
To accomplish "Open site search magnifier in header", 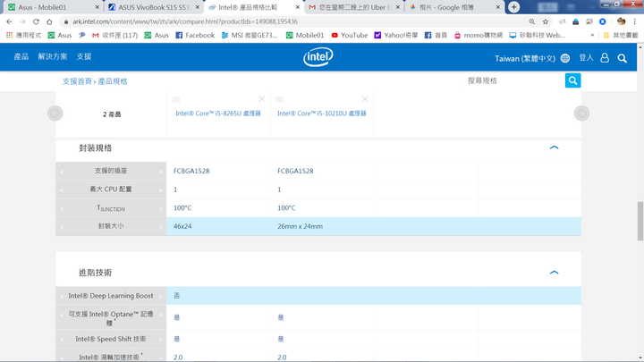I will [623, 58].
